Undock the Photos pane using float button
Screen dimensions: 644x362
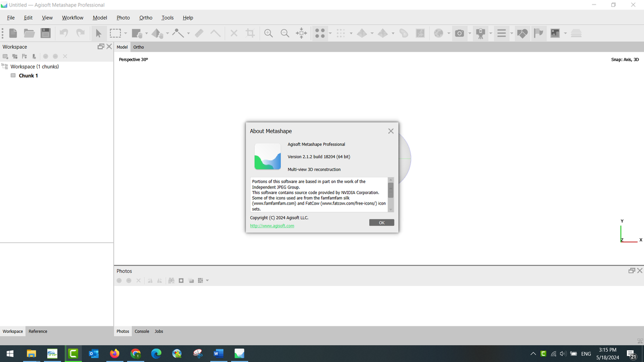click(632, 270)
